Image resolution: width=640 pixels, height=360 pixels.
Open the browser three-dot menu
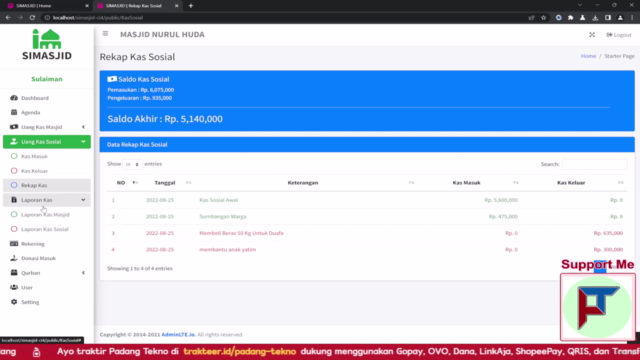click(632, 18)
